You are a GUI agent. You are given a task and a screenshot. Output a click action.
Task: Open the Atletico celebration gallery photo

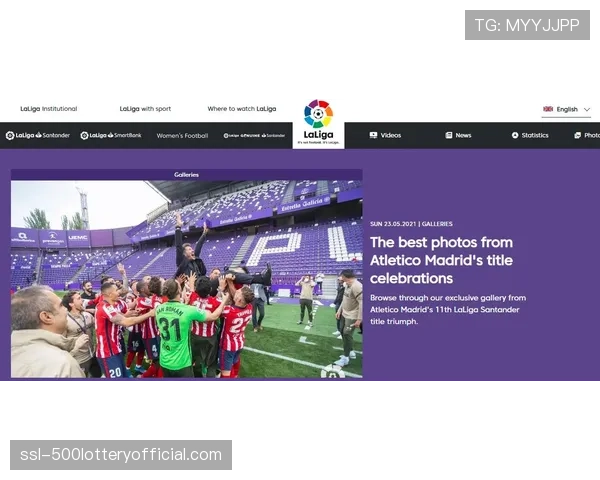[x=187, y=279]
